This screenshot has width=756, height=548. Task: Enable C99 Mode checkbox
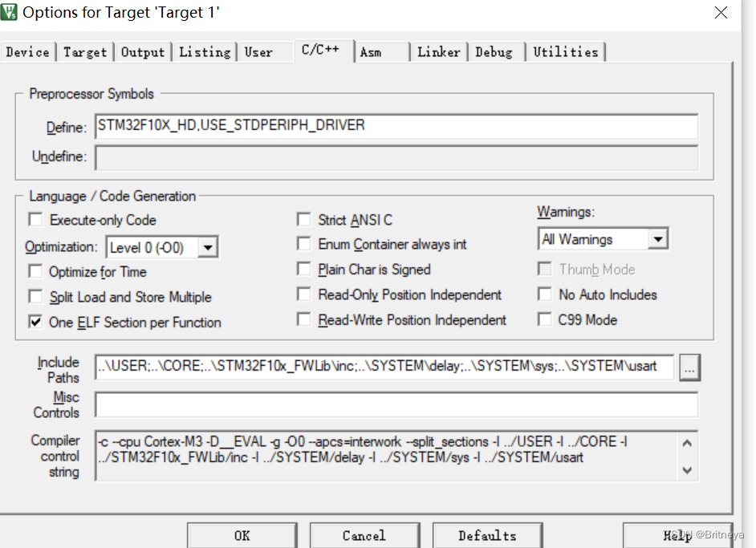tap(545, 319)
